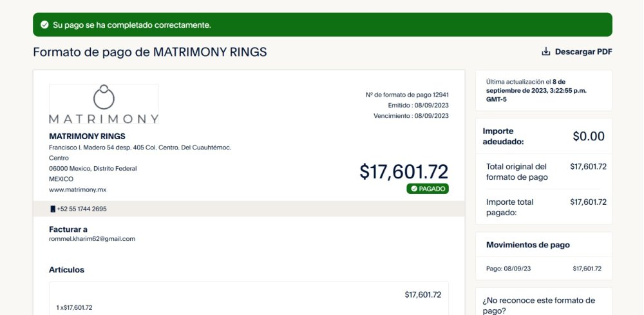Click the green checkmark icon in success banner
This screenshot has height=315, width=644.
coord(44,24)
